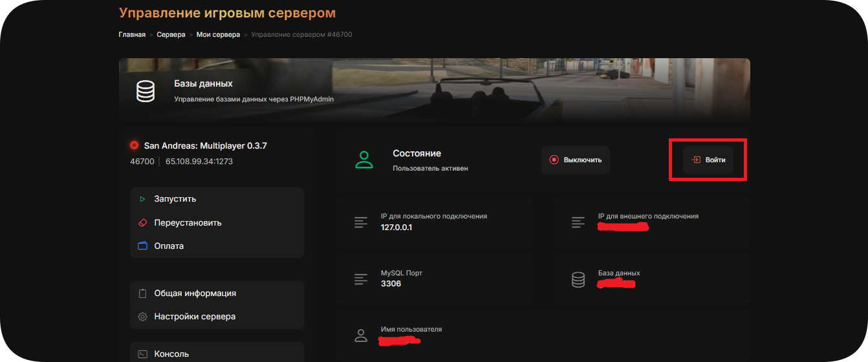Click the MySQL port value 3306

point(391,283)
